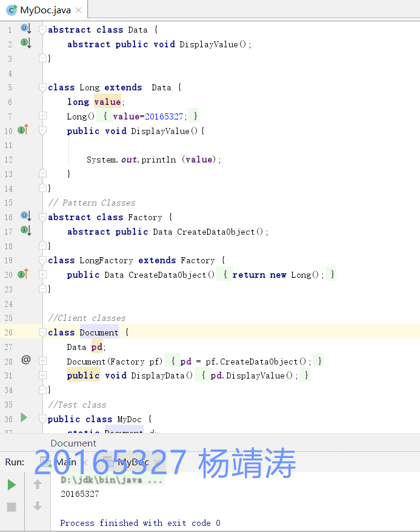Click the Java class icon on MyDoc.java tab
This screenshot has width=420, height=532.
pos(12,10)
